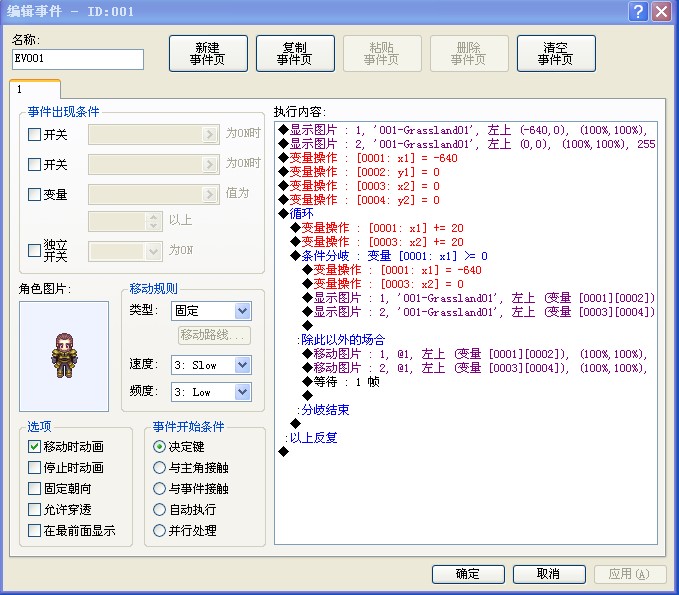679x595 pixels.
Task: Click 新建事件页 button
Action: click(x=208, y=53)
